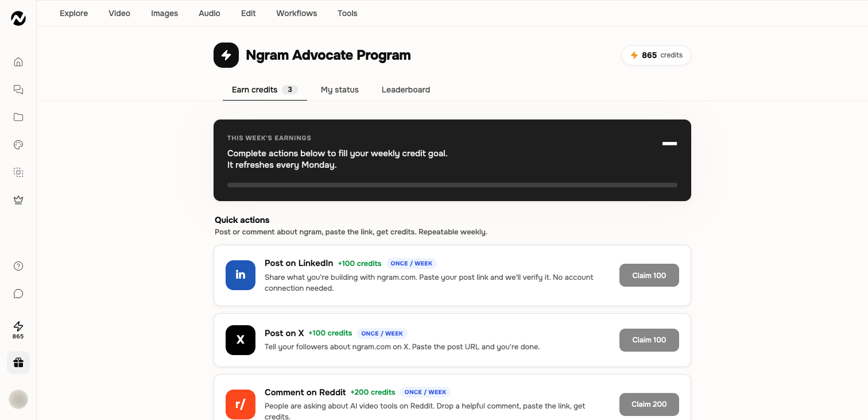Image resolution: width=868 pixels, height=420 pixels.
Task: Click the Quick actions heading
Action: 242,220
